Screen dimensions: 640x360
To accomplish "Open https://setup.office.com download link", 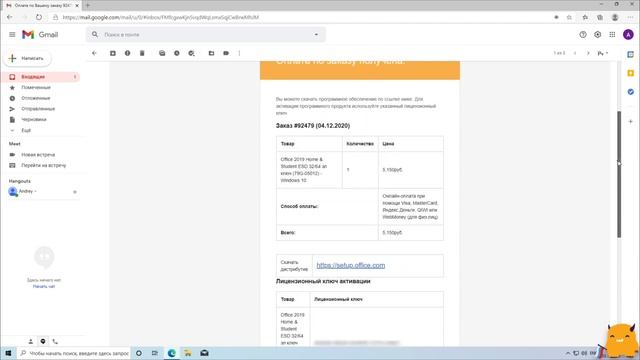I will [351, 265].
